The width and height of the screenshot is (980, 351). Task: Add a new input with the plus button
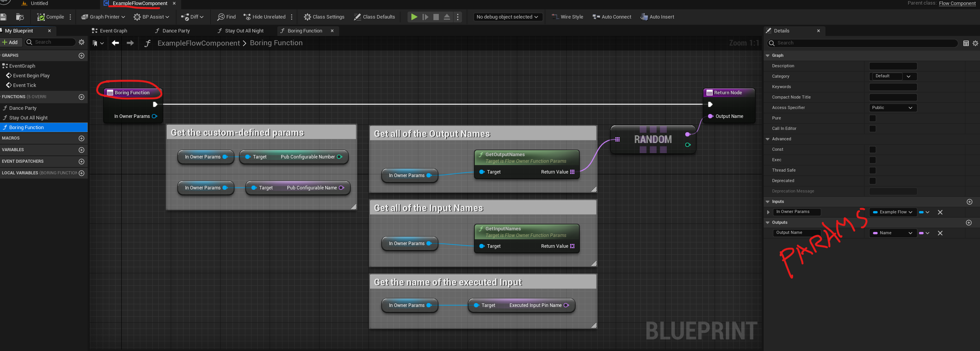coord(969,201)
